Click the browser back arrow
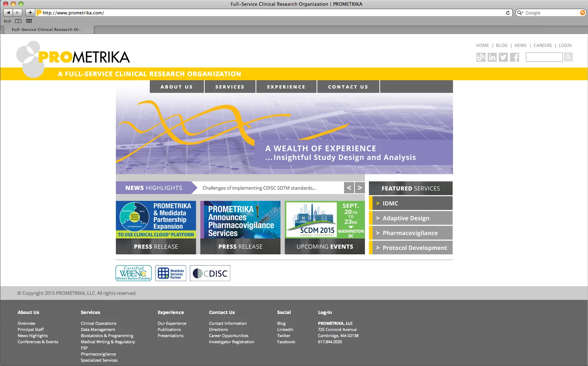Viewport: 588px width, 366px height. click(x=8, y=12)
